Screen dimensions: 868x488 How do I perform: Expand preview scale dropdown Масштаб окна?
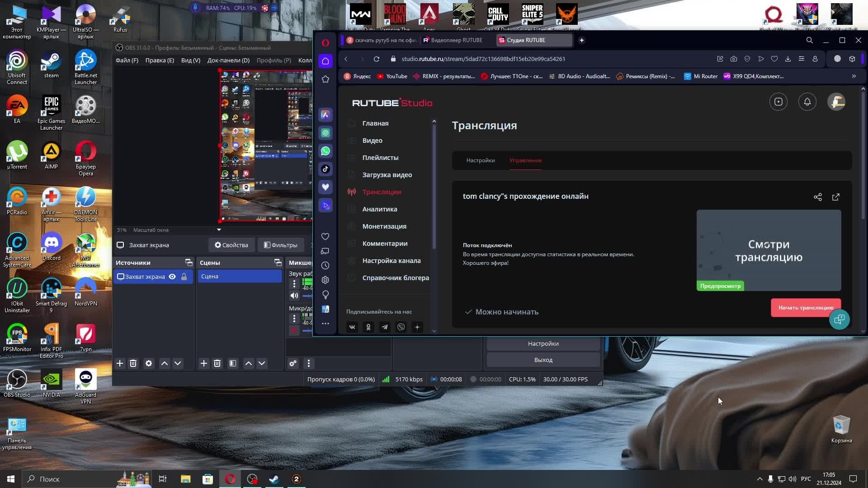[219, 230]
